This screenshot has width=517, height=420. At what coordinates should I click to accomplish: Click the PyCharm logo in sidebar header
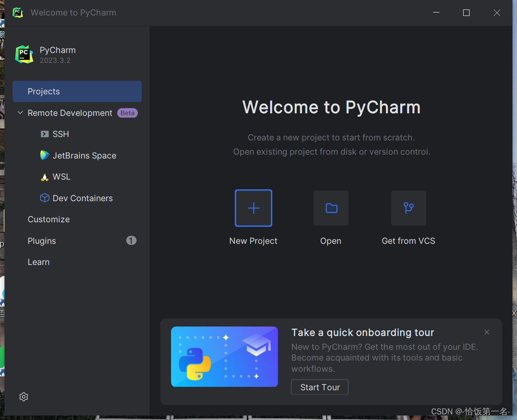click(24, 54)
